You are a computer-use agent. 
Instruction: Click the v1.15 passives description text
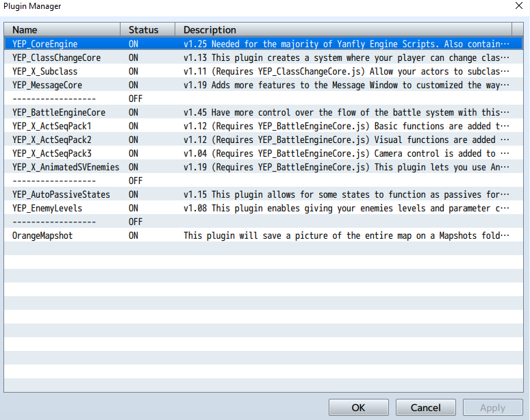coord(346,194)
